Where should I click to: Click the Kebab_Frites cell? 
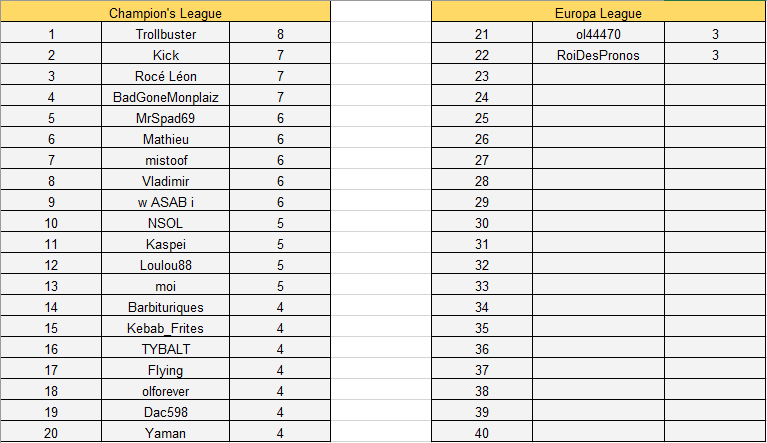[x=166, y=328]
